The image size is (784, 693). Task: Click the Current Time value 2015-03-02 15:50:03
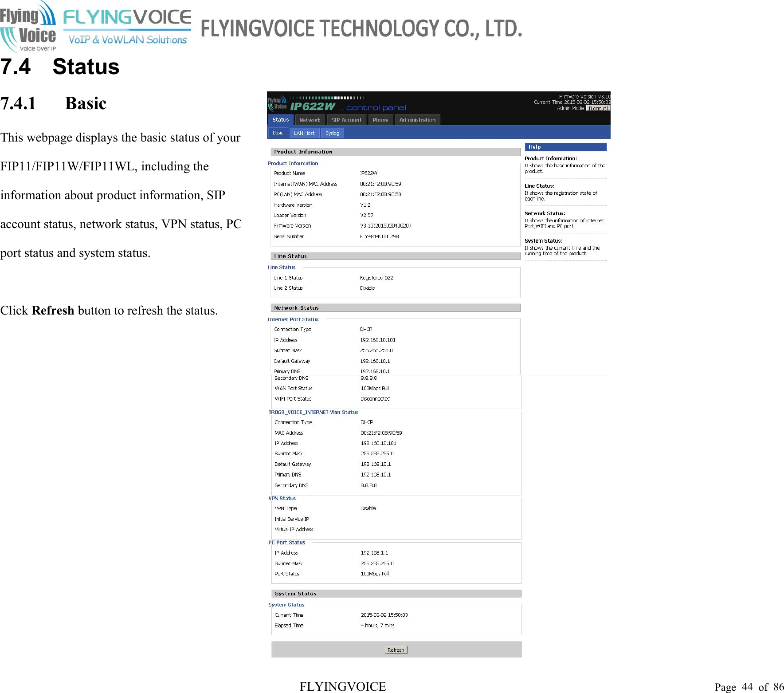(384, 615)
